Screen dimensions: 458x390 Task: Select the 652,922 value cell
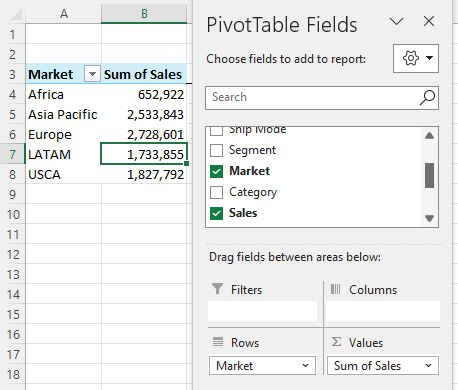pyautogui.click(x=144, y=94)
